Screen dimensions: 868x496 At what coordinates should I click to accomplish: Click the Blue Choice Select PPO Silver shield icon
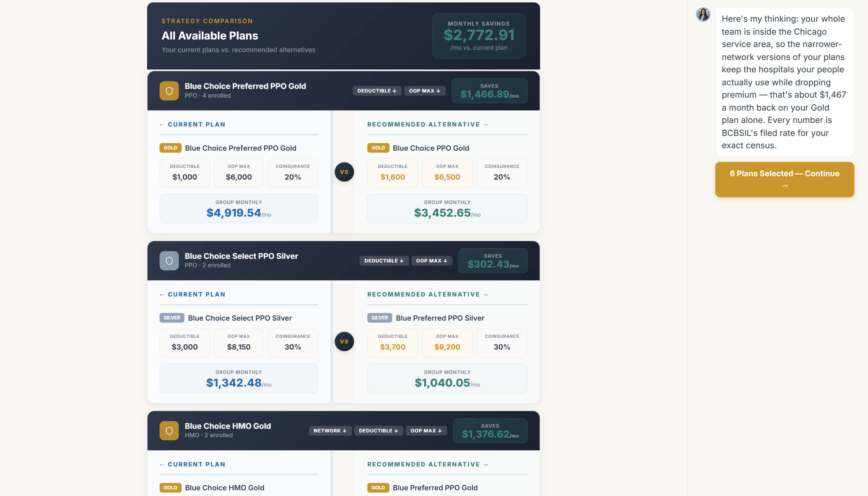[x=169, y=261]
